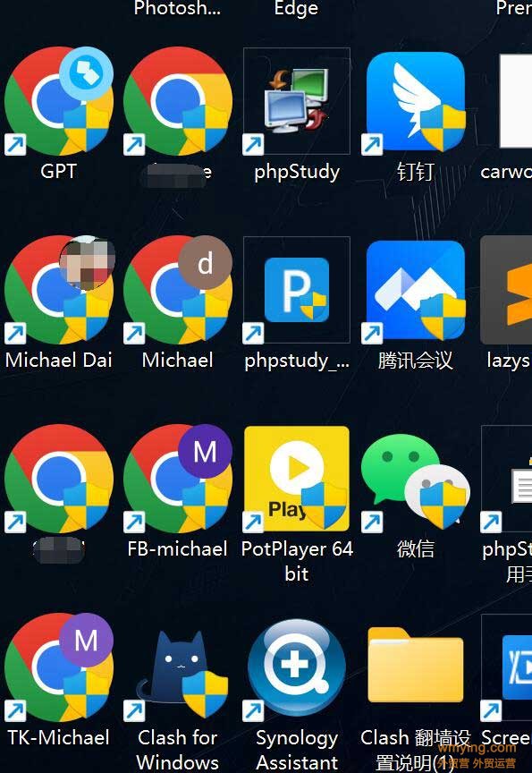The width and height of the screenshot is (532, 773).
Task: Select the 'PotPlayer 64 bit' label text
Action: pyautogui.click(x=297, y=561)
